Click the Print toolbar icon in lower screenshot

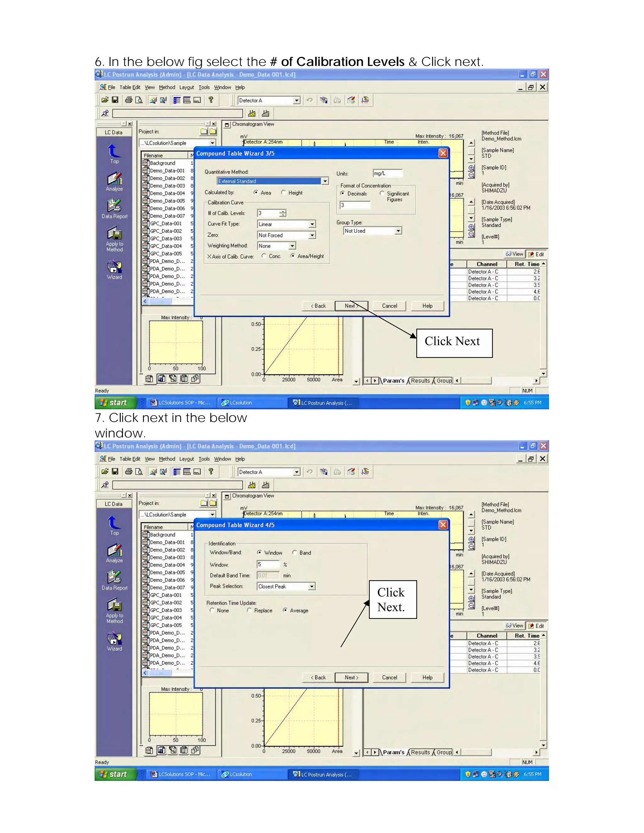coord(129,472)
